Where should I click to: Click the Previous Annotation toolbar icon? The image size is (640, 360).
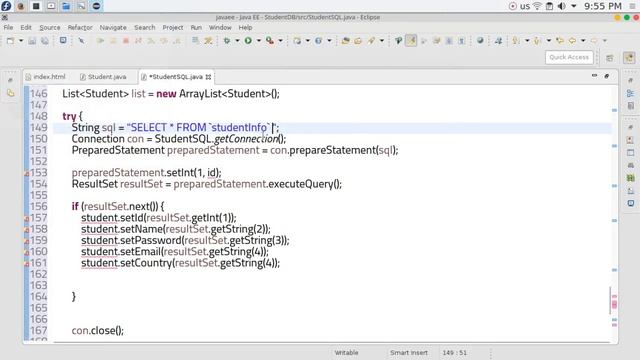point(538,40)
